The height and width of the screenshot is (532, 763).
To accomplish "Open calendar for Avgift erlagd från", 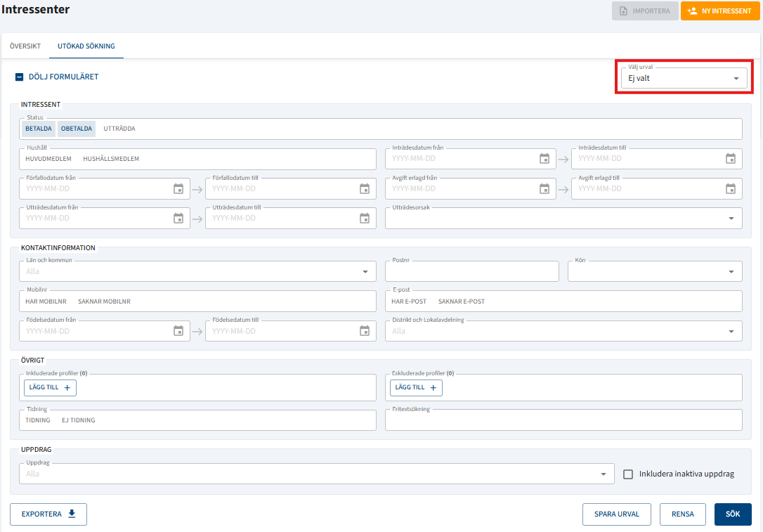I will pyautogui.click(x=544, y=189).
